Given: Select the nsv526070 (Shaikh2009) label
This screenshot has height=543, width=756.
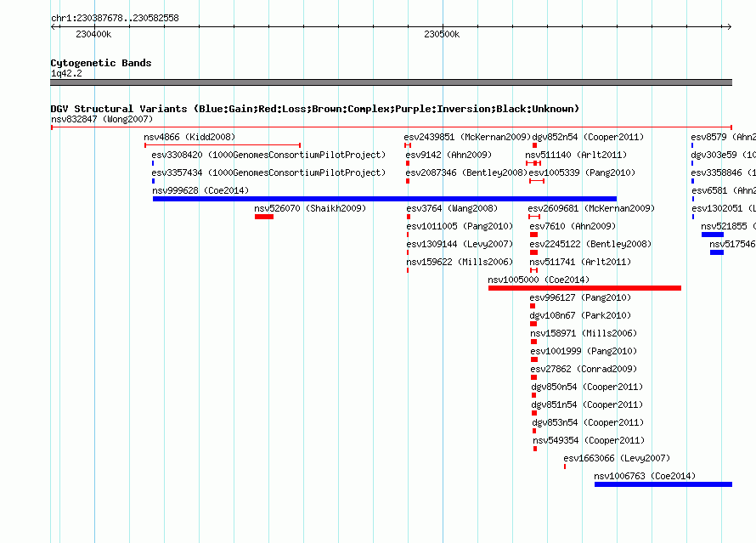Looking at the screenshot, I should [310, 208].
